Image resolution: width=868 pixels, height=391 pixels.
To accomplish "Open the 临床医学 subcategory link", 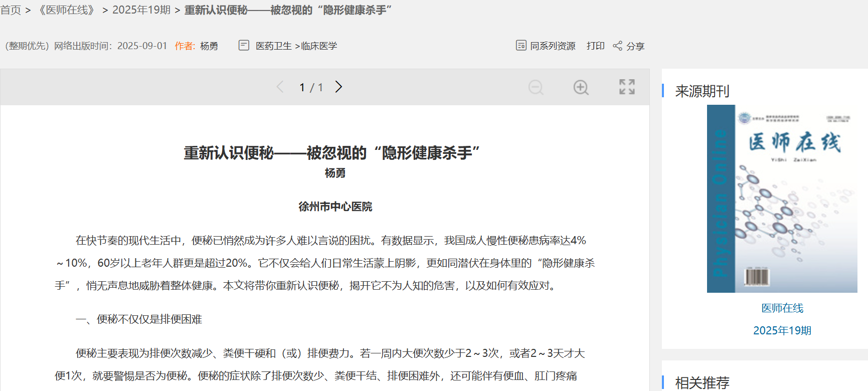I will [319, 46].
